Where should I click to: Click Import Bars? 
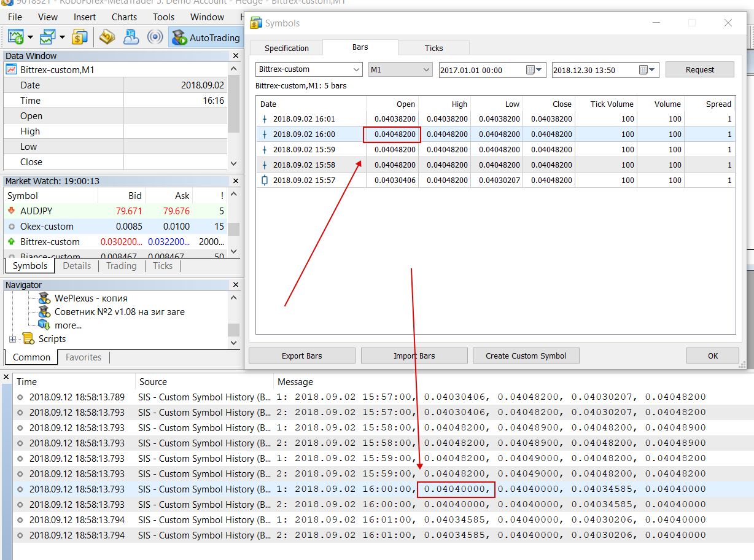point(414,356)
